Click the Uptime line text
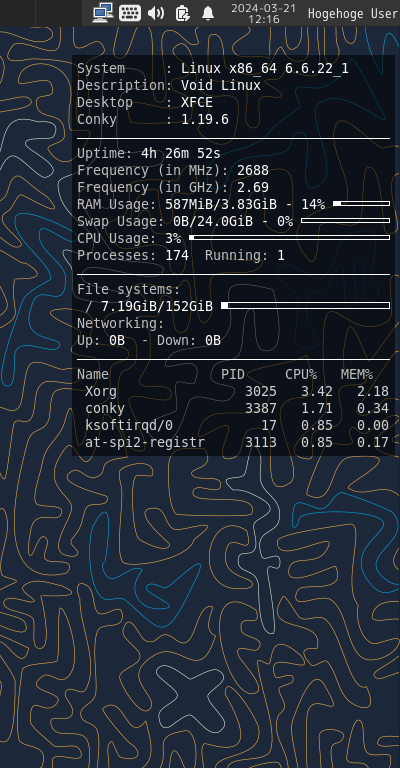This screenshot has height=768, width=400. pyautogui.click(x=149, y=154)
